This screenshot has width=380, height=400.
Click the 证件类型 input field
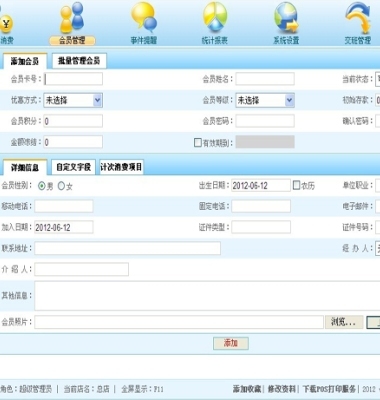pyautogui.click(x=261, y=227)
